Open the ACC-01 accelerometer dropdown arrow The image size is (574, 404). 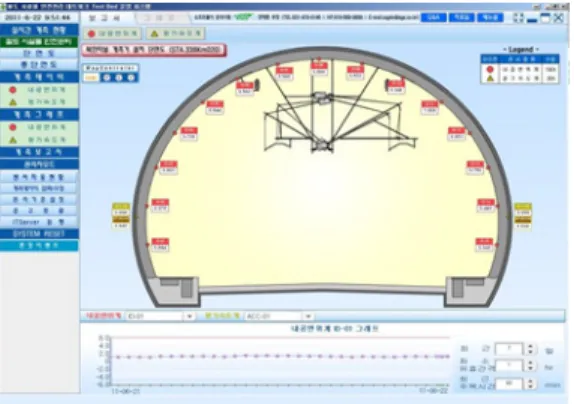[308, 316]
